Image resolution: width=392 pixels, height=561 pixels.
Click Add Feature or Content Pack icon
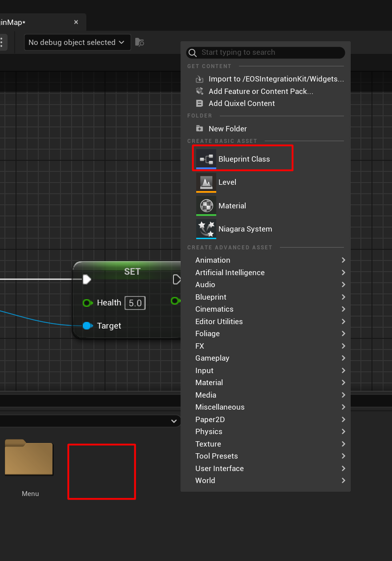tap(199, 91)
